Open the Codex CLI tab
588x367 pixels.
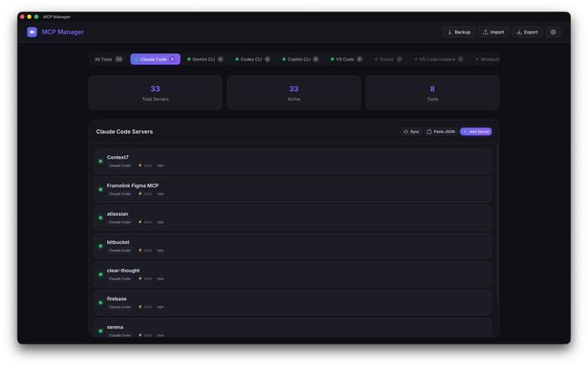tap(252, 59)
